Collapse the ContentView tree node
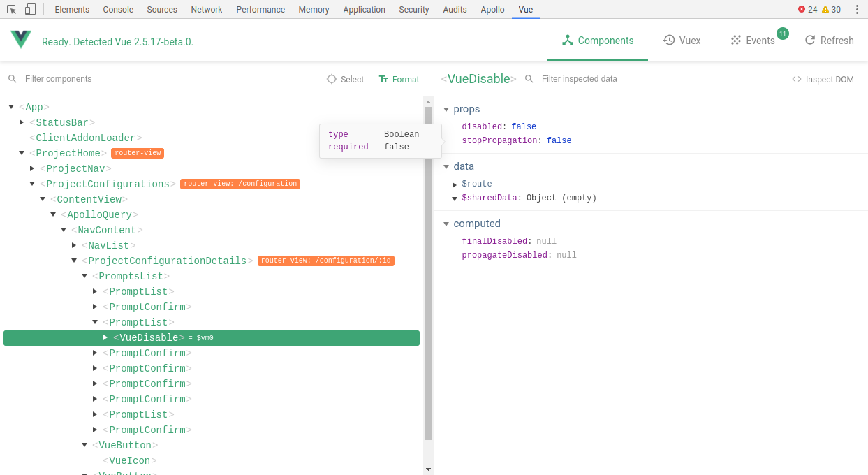The width and height of the screenshot is (868, 475). pos(43,199)
